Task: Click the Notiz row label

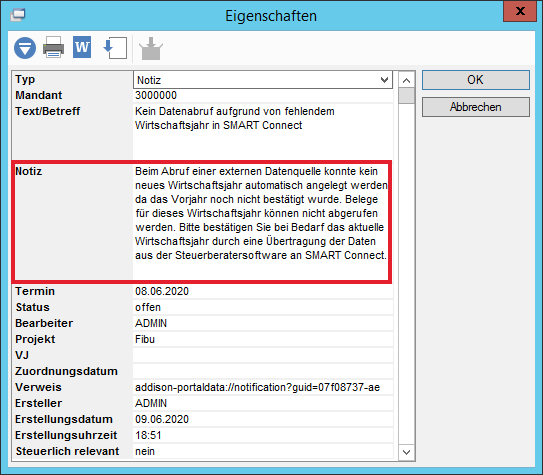Action: [x=28, y=171]
